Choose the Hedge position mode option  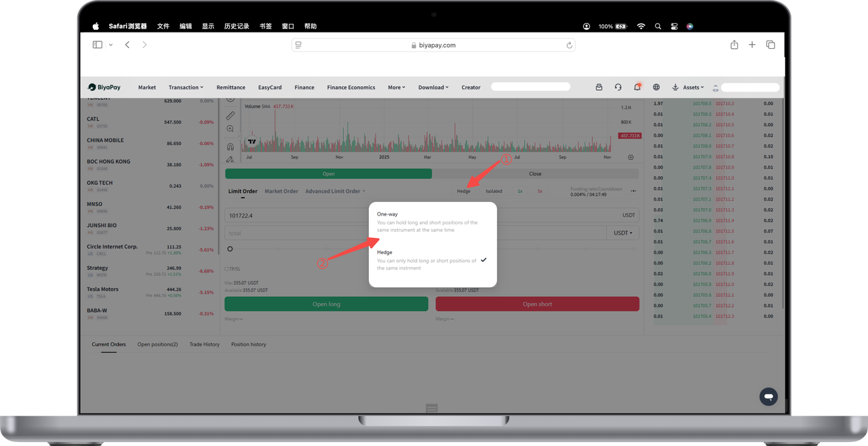click(x=427, y=260)
